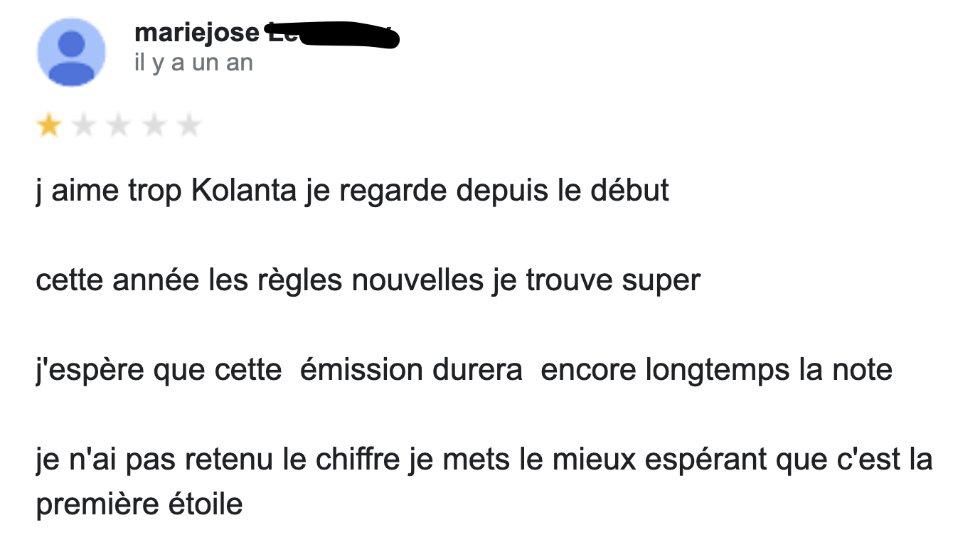This screenshot has height=535, width=980.
Task: Click the first gold star
Action: click(x=49, y=127)
